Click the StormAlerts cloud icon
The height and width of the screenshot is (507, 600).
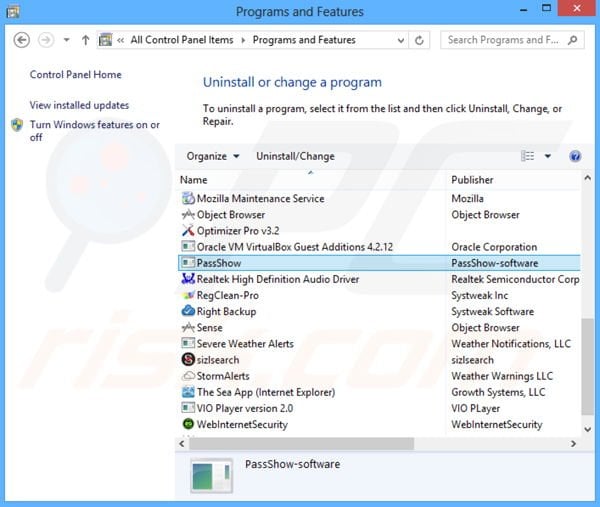tap(188, 376)
